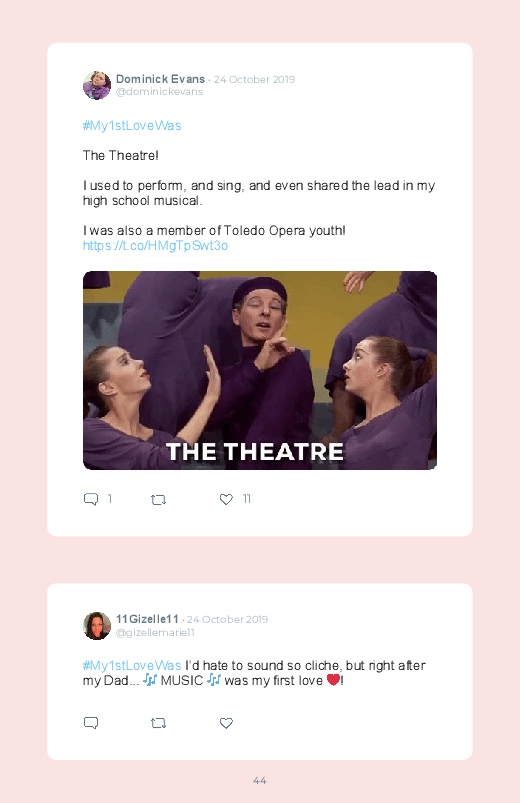This screenshot has width=520, height=803.
Task: Click the like count 11
Action: pos(246,499)
